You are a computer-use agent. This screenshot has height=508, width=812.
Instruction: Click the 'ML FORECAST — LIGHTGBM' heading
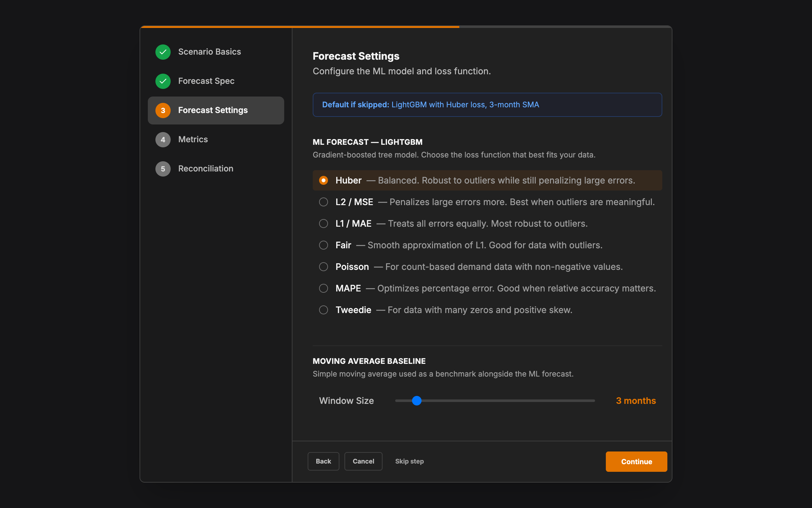tap(367, 142)
